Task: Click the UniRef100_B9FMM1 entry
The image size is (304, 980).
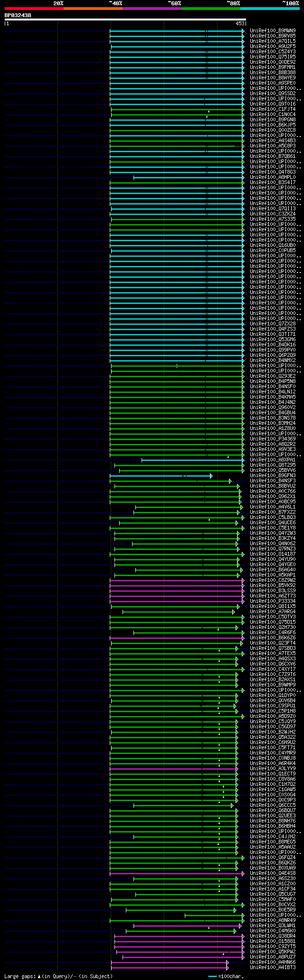Action: pos(273,67)
